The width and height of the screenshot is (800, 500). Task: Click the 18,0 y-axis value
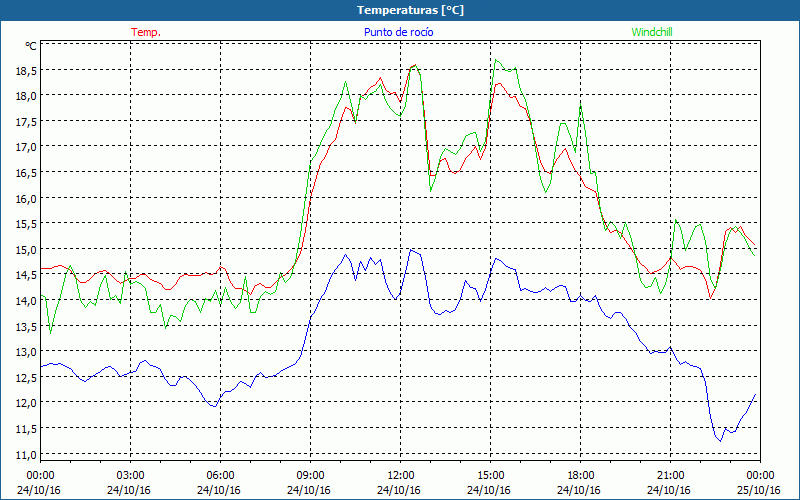(x=27, y=96)
